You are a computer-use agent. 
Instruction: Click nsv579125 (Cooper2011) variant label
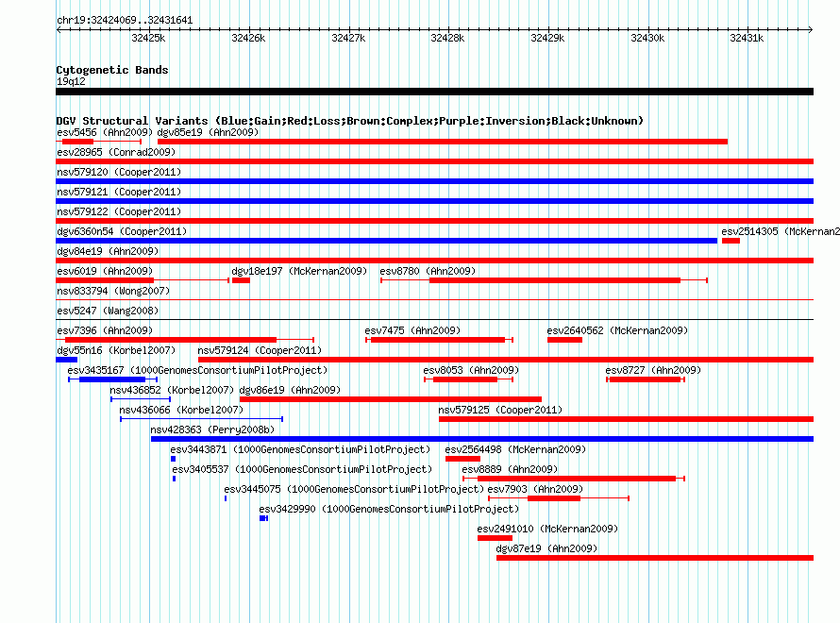click(x=500, y=410)
